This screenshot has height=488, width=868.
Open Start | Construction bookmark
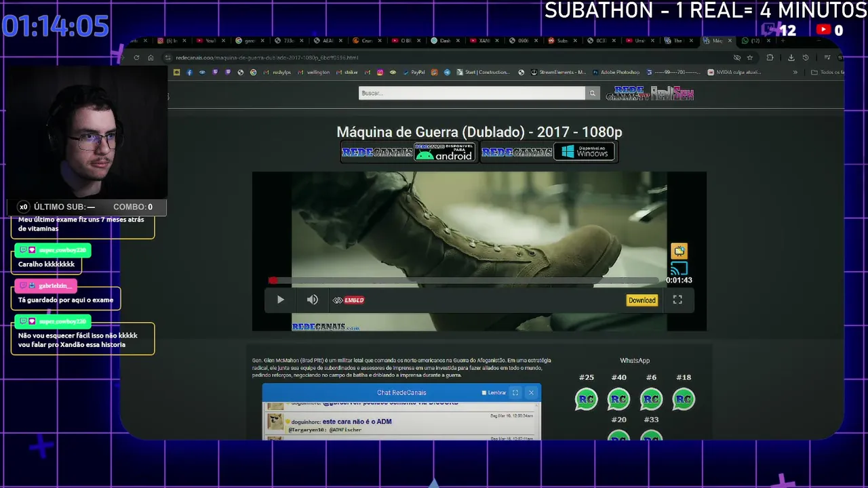point(484,72)
